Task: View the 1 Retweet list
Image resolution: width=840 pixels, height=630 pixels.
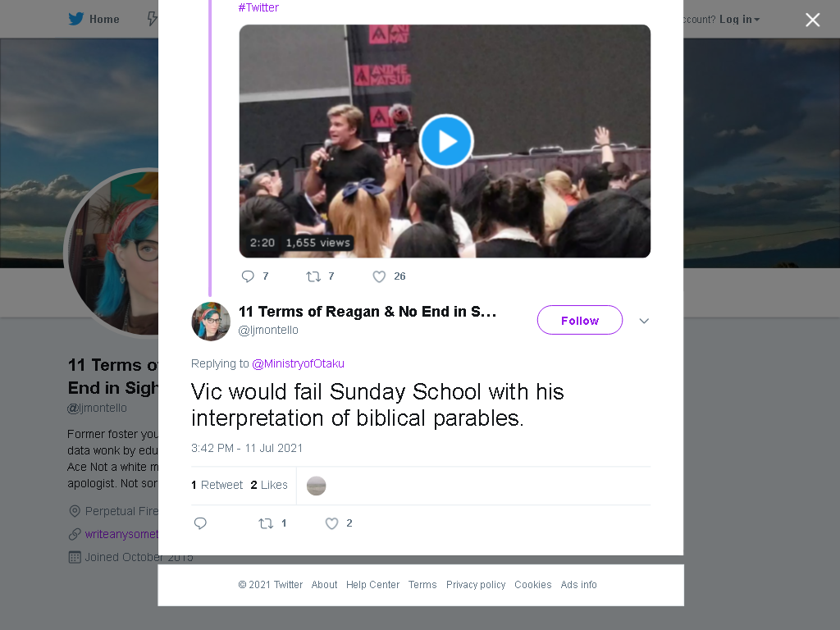Action: pyautogui.click(x=217, y=485)
